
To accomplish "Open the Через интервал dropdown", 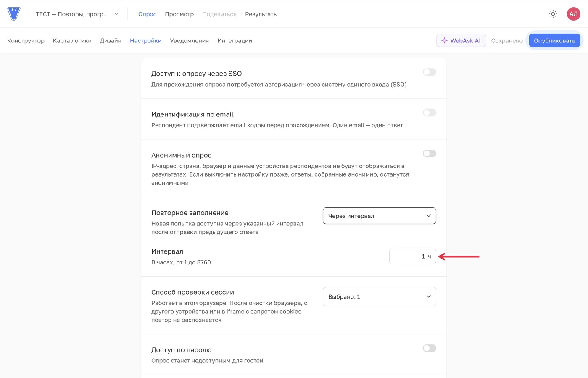I will point(379,216).
